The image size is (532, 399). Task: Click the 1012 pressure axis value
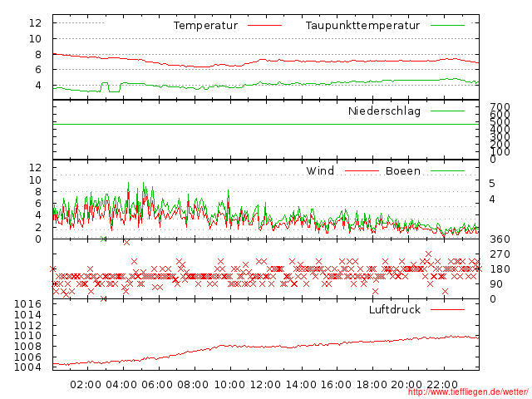coord(27,325)
